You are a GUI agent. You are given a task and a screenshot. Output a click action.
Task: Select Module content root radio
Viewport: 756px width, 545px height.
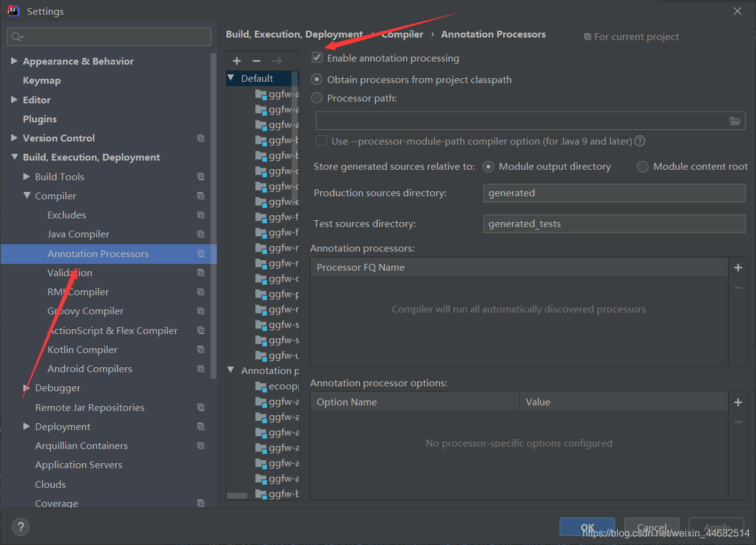click(643, 167)
